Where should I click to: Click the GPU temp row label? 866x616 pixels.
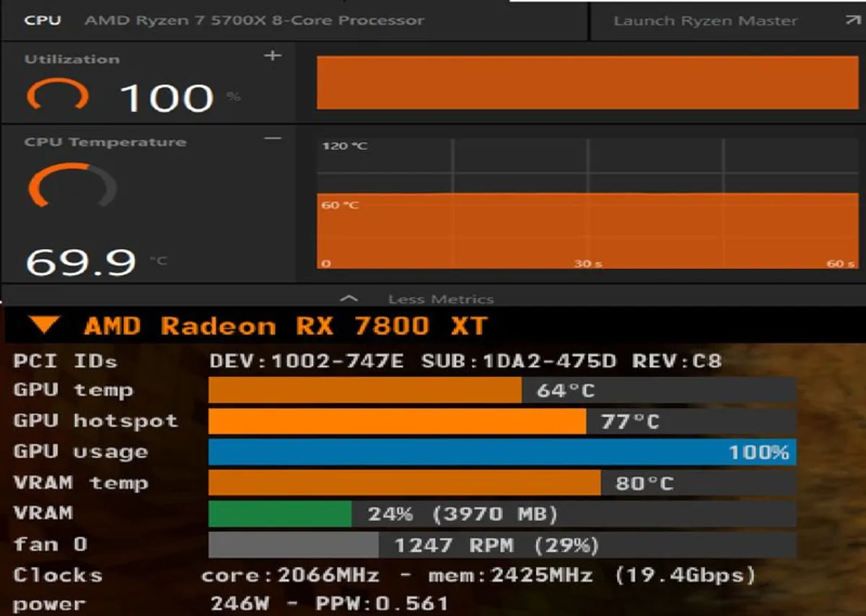73,390
